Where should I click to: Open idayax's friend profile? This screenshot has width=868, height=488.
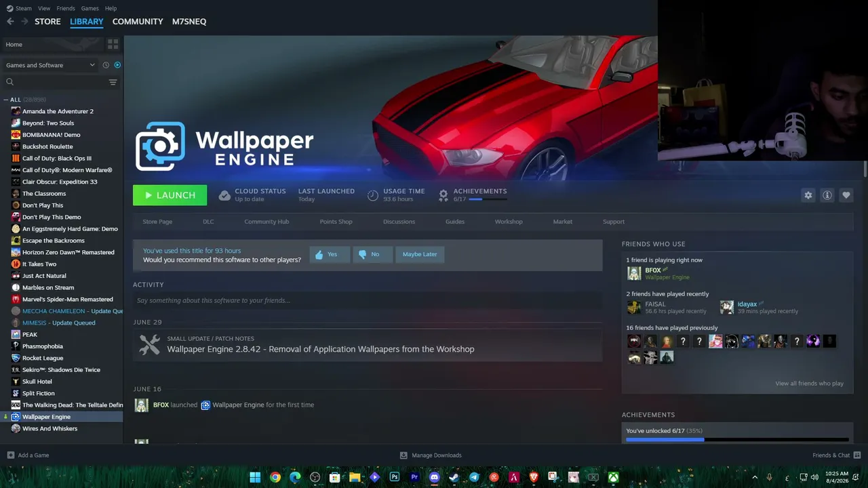(x=747, y=304)
